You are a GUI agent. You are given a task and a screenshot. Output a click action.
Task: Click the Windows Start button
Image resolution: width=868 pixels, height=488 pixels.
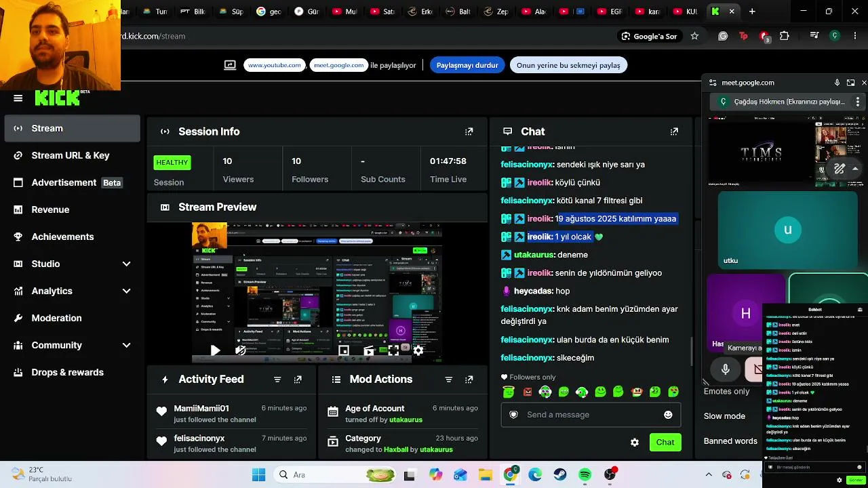pos(259,474)
